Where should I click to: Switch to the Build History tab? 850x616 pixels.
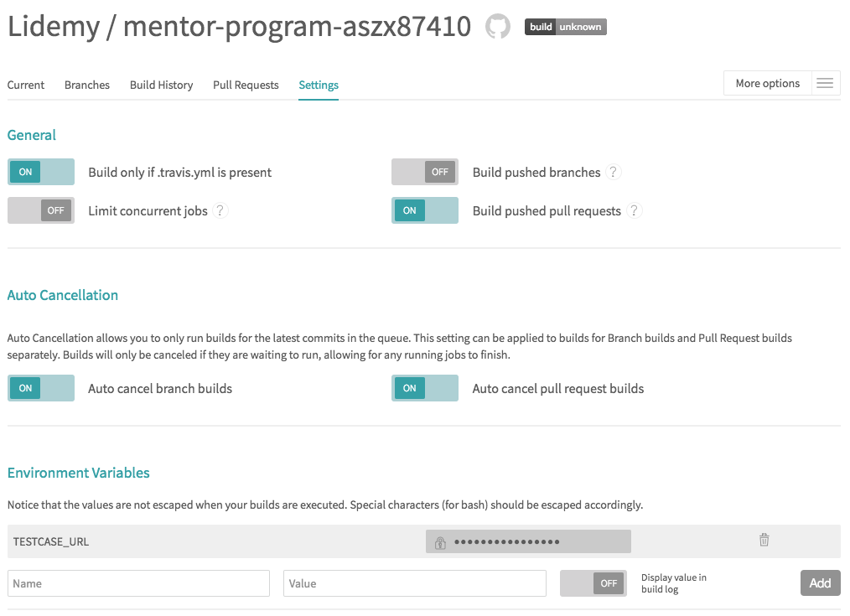click(x=161, y=85)
